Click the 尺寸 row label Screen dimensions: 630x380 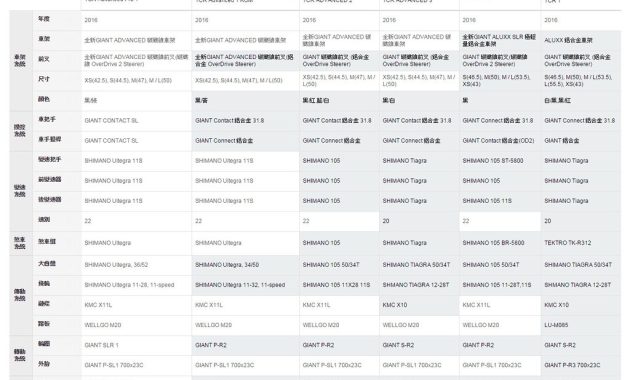click(x=44, y=79)
